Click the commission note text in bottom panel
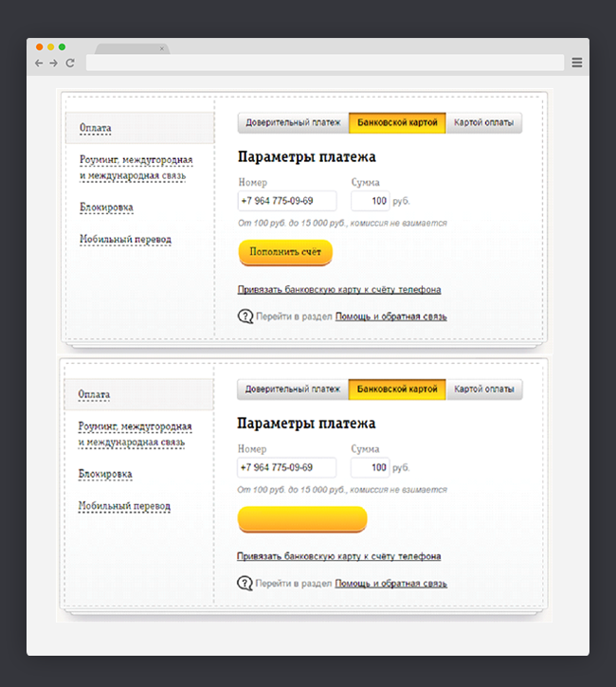This screenshot has height=687, width=616. coord(342,490)
